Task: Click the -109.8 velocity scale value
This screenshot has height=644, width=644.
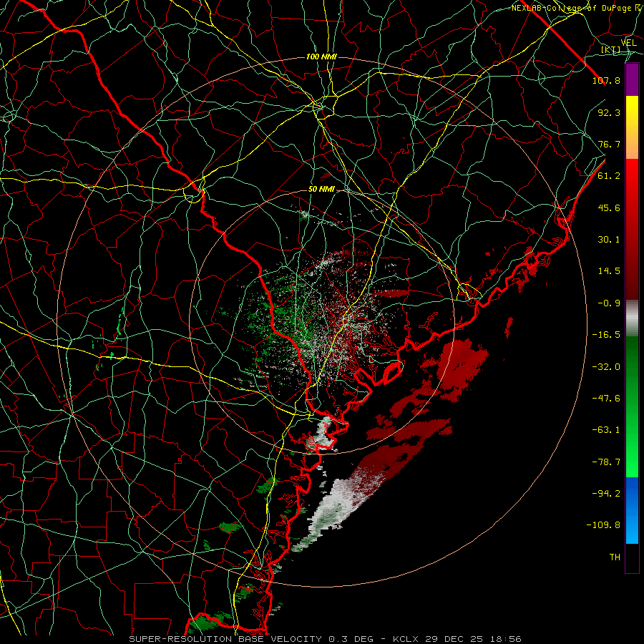Action: (x=603, y=525)
